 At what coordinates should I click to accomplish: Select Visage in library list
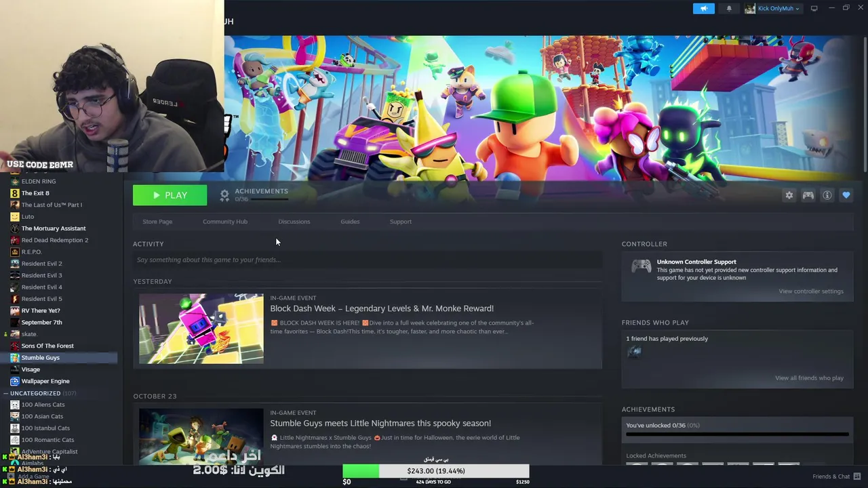coord(31,369)
